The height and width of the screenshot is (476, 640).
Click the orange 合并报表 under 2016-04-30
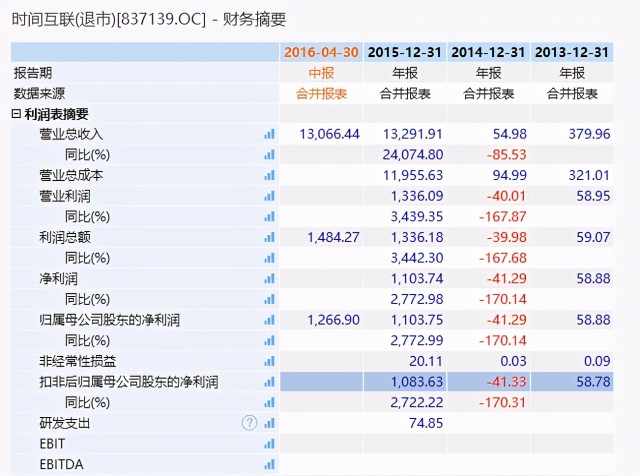pos(321,94)
